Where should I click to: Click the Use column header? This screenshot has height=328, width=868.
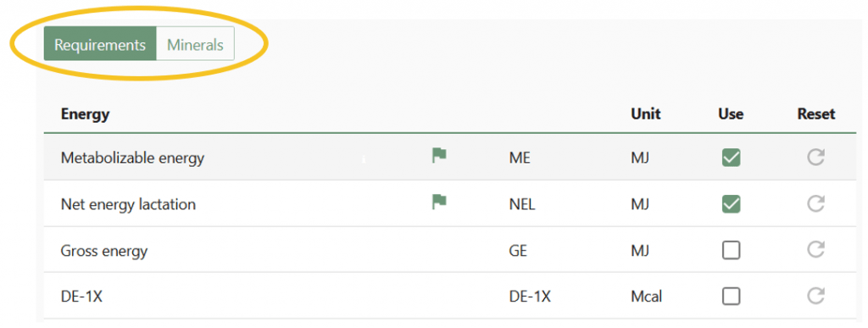pos(731,114)
